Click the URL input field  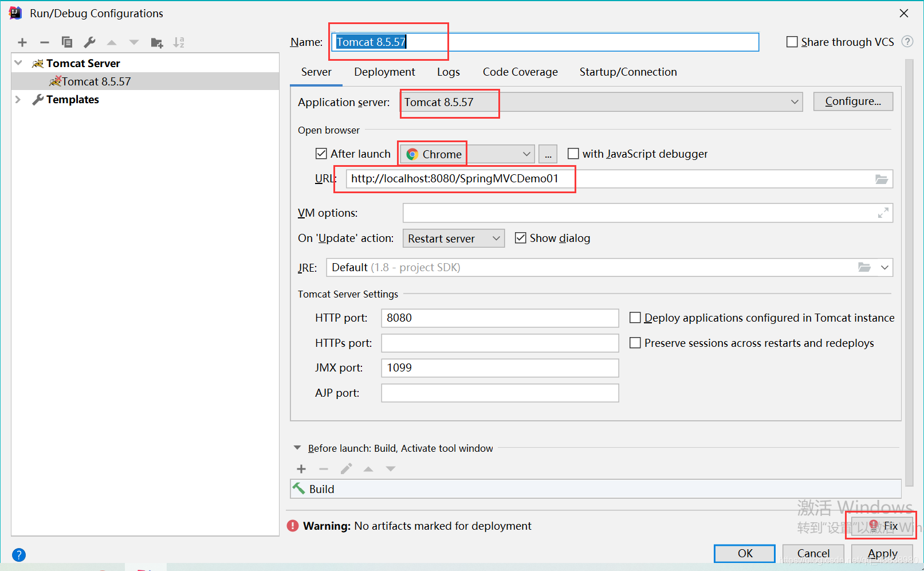point(619,179)
